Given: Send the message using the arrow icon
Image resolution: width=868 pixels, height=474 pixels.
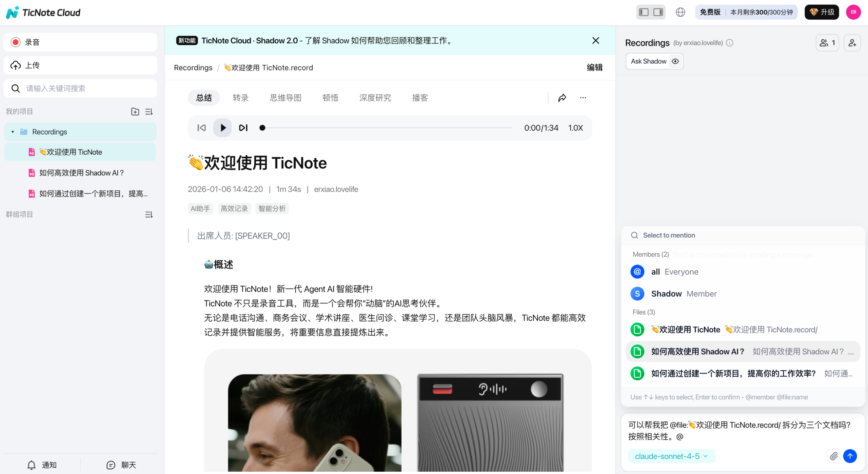Looking at the screenshot, I should pos(850,456).
